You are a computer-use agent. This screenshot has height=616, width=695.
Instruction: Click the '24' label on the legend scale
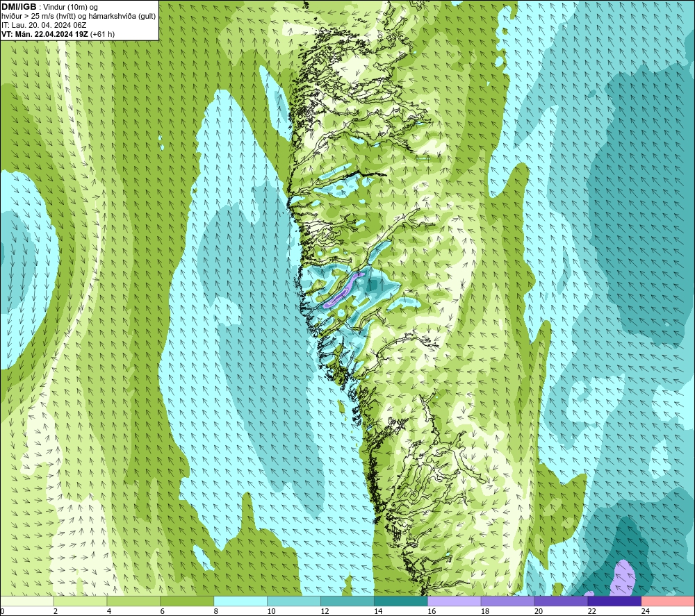pos(646,611)
